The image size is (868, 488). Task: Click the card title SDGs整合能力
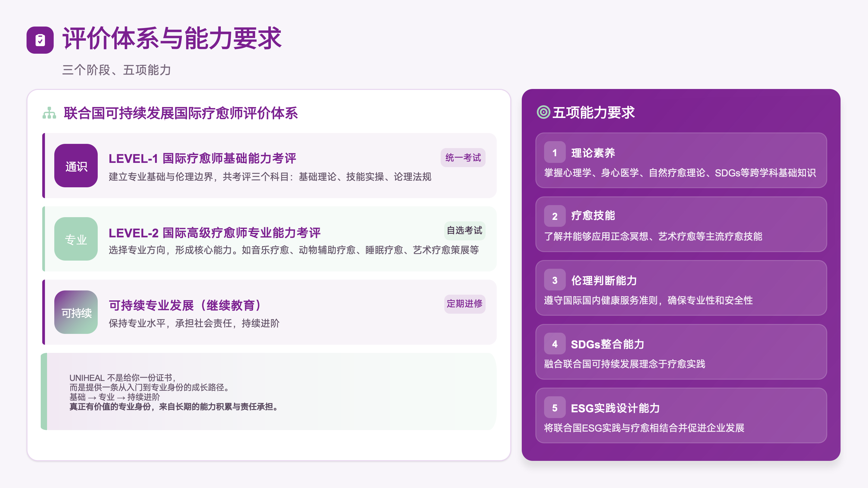[x=607, y=344]
